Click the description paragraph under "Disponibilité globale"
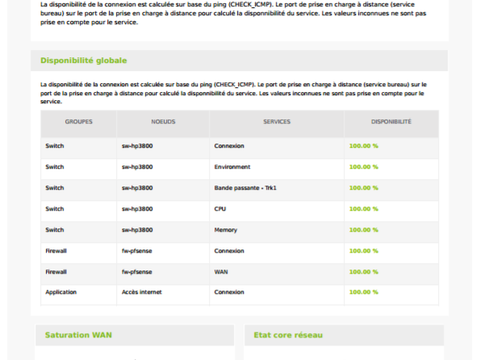The width and height of the screenshot is (480, 360). 233,93
